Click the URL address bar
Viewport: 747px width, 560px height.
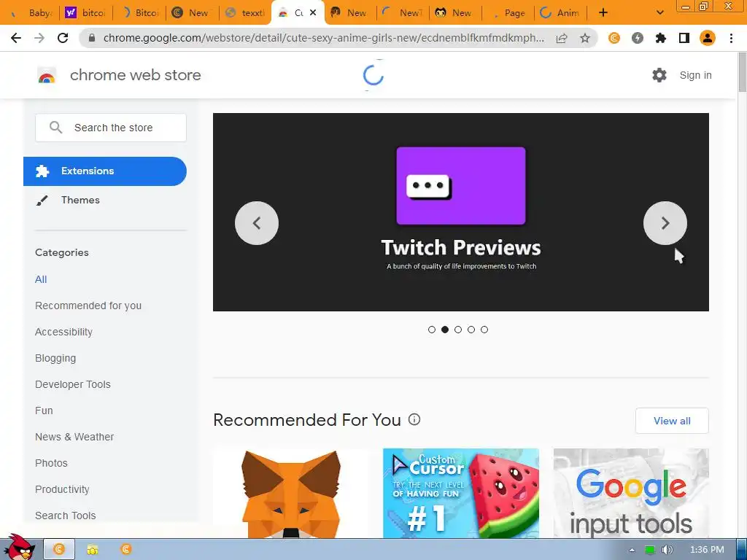tap(324, 38)
